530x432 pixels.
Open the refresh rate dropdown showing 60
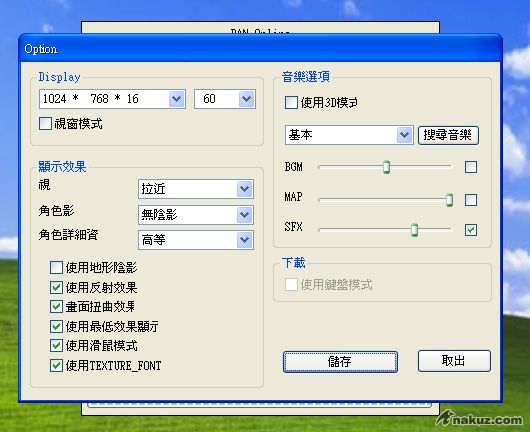coord(225,99)
